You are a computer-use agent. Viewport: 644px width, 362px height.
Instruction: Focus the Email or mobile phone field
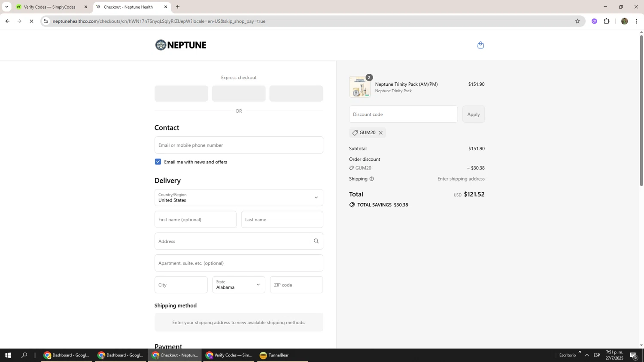[239, 145]
